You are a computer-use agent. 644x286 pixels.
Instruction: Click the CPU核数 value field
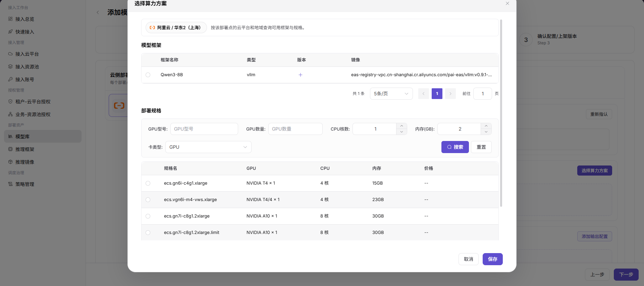[375, 129]
